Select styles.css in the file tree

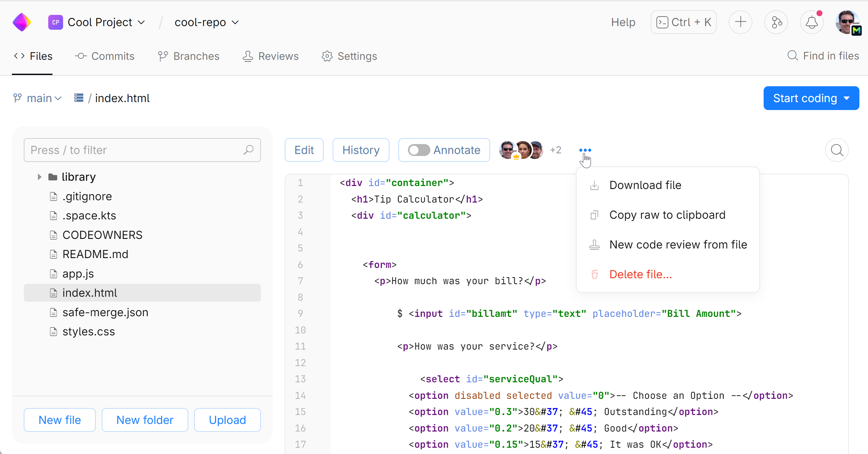(89, 331)
